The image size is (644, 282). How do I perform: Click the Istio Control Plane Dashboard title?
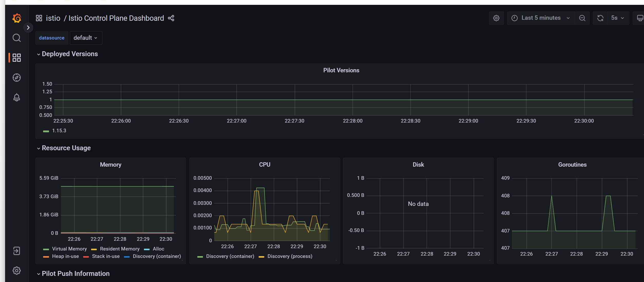click(x=116, y=18)
